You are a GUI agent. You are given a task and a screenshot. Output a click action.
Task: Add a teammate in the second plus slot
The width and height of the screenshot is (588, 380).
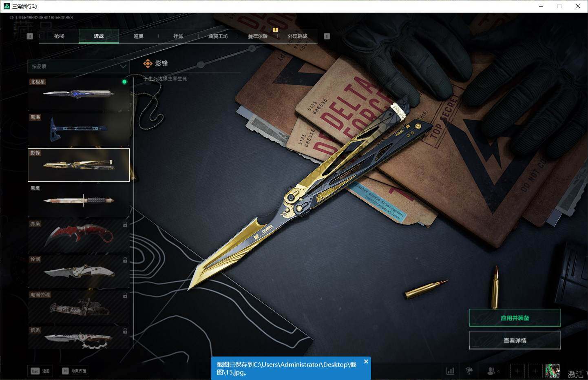(x=535, y=371)
